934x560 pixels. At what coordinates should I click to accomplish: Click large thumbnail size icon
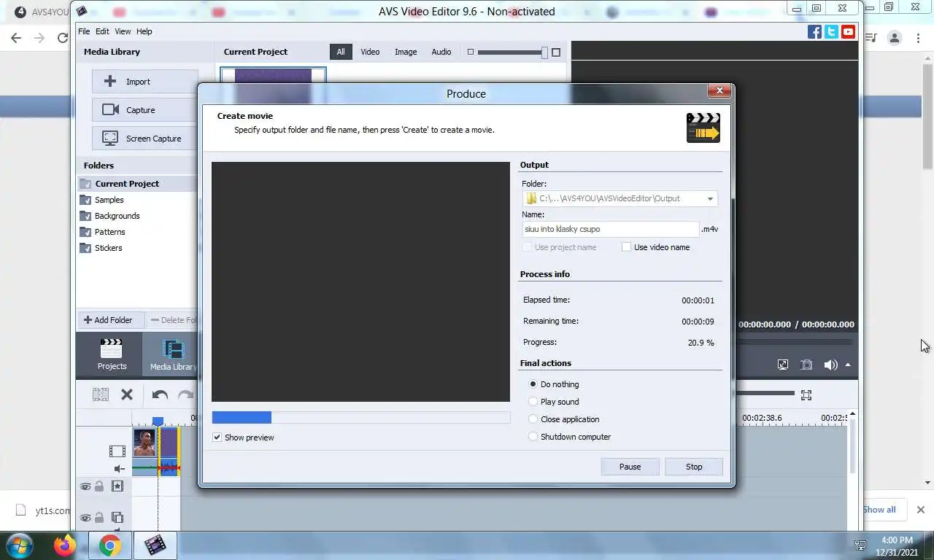pyautogui.click(x=556, y=52)
